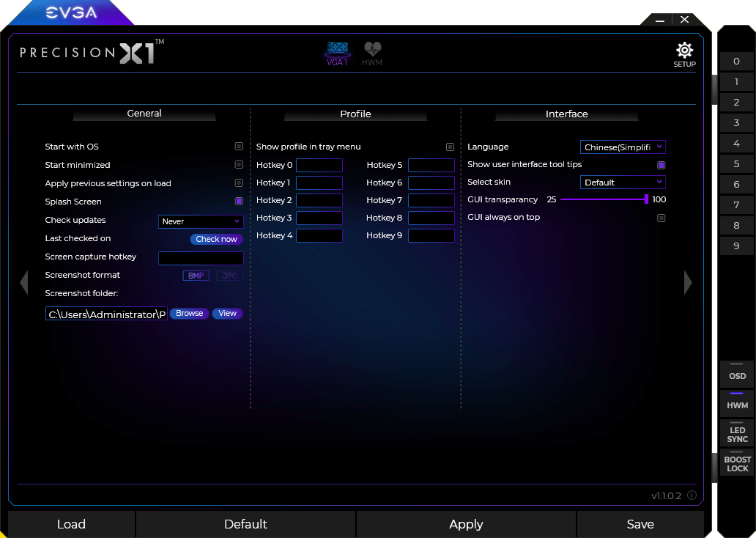
Task: Open the Language dropdown
Action: [623, 147]
